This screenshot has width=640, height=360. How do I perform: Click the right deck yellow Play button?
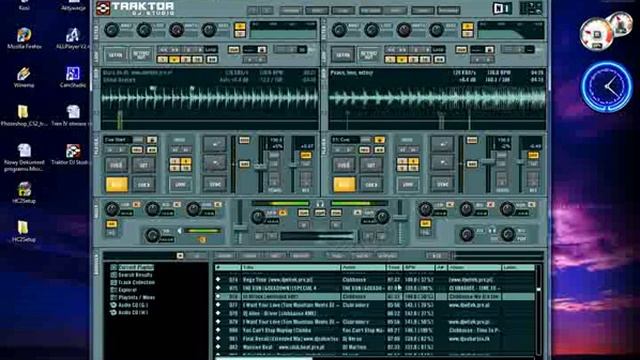point(344,184)
